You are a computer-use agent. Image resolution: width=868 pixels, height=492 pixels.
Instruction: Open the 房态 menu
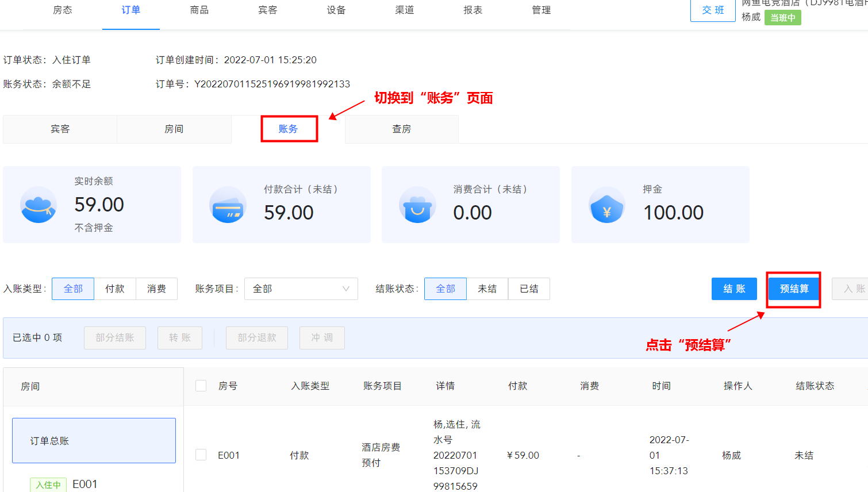point(63,10)
